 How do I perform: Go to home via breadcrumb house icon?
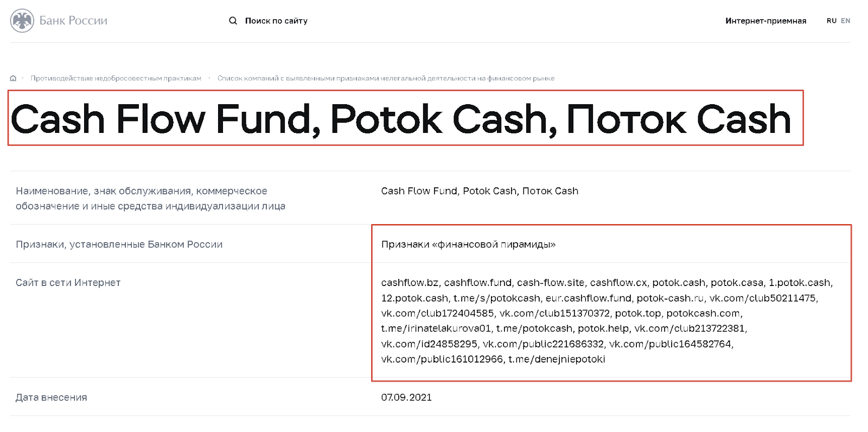[x=13, y=78]
